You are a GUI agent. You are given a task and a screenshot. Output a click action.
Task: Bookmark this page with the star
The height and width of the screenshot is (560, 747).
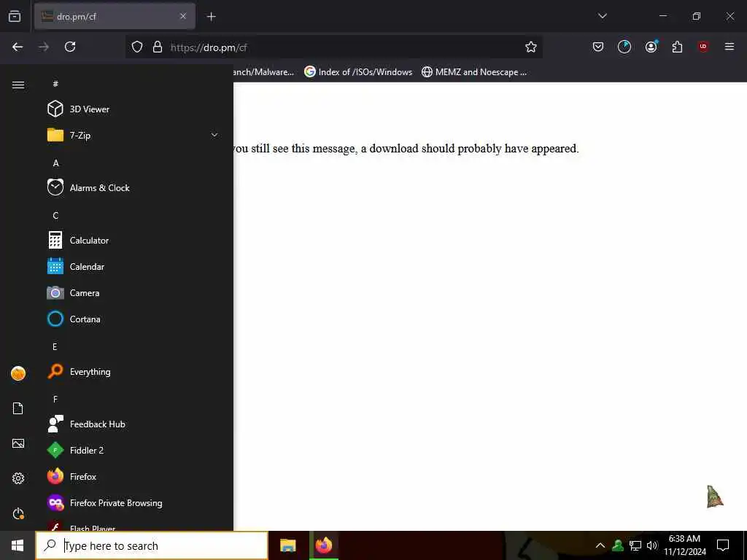pyautogui.click(x=531, y=47)
